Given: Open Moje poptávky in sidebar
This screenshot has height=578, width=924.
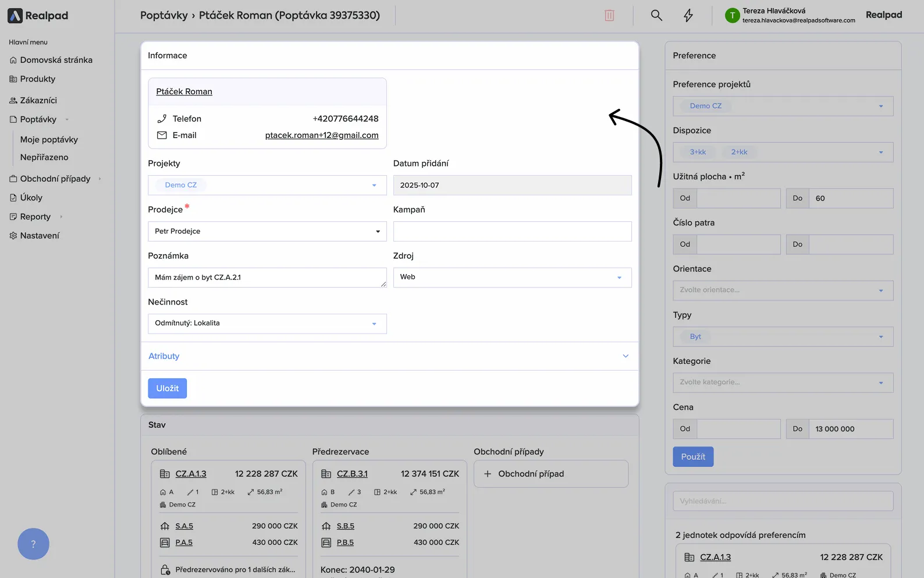Looking at the screenshot, I should [49, 140].
